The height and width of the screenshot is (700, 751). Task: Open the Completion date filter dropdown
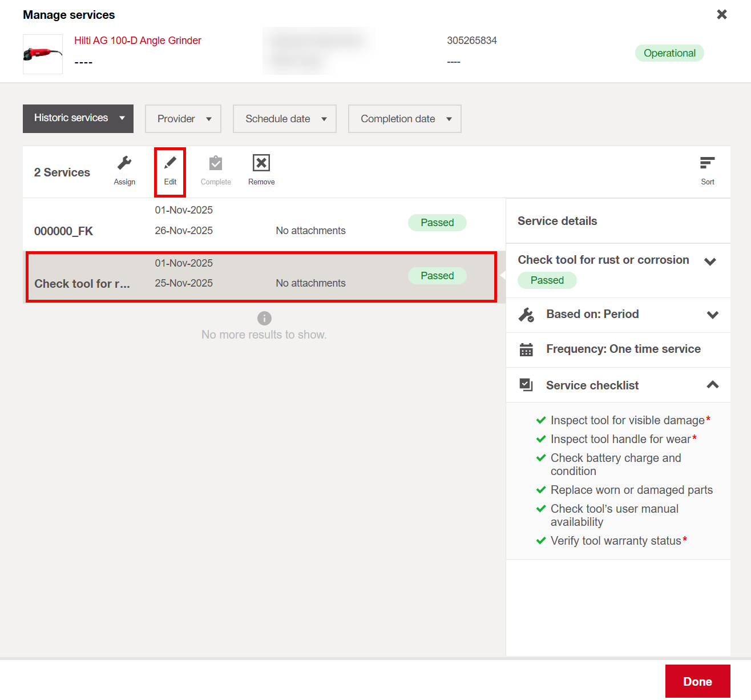(405, 119)
